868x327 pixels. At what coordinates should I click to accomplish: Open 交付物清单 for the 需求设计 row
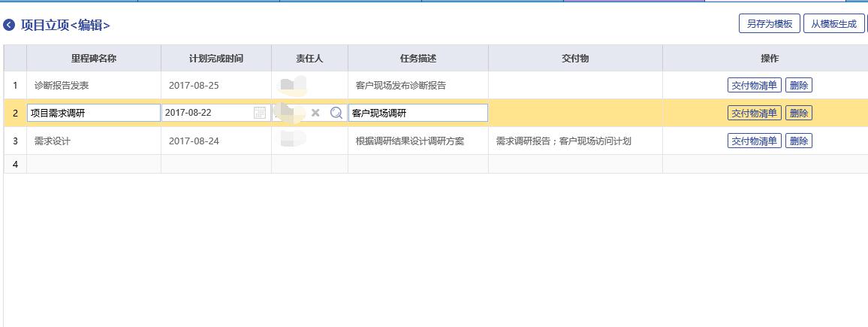click(754, 141)
